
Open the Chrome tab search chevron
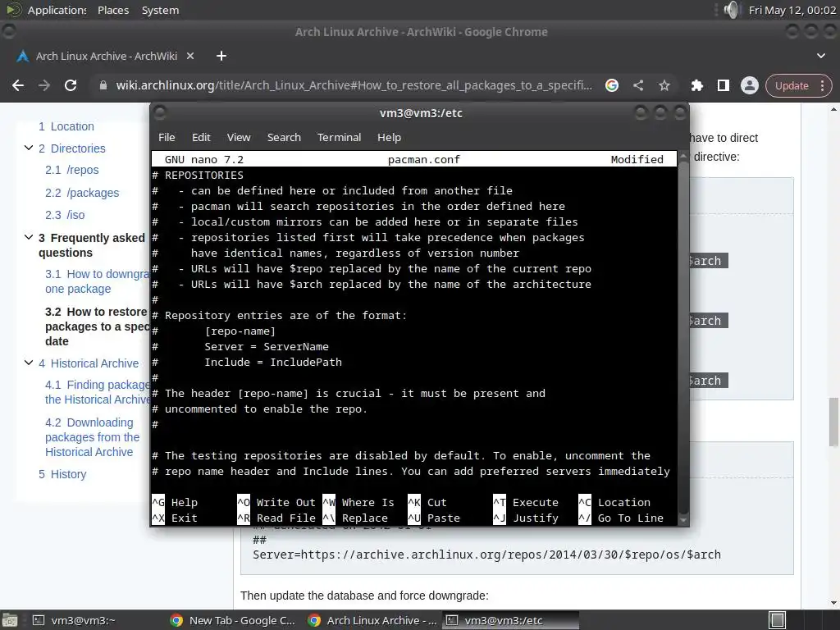(820, 56)
